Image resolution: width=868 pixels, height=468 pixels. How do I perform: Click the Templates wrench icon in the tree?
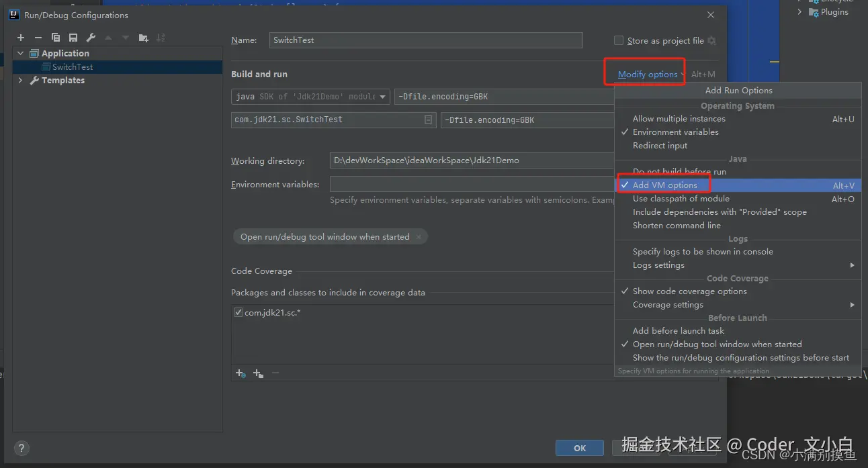click(x=35, y=81)
